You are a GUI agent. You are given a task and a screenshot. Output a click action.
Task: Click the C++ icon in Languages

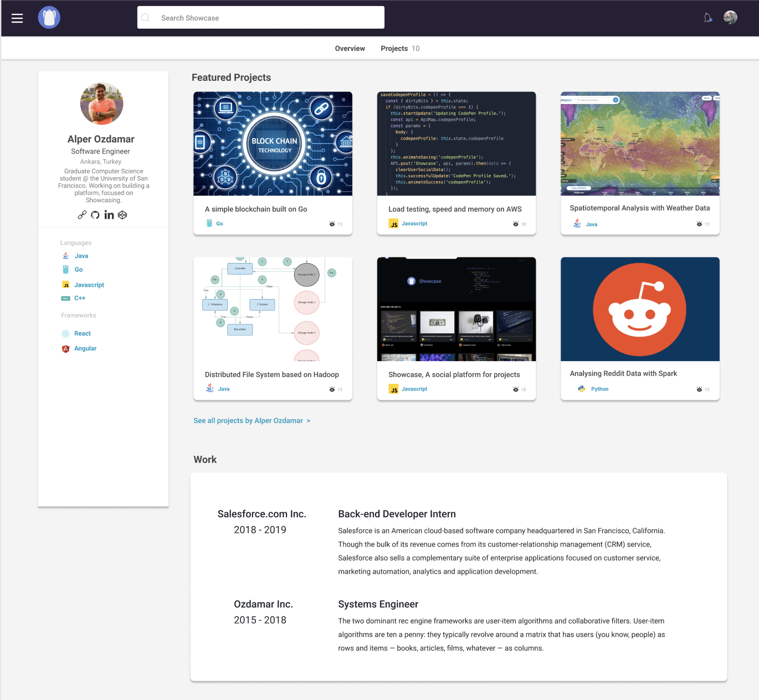coord(66,298)
